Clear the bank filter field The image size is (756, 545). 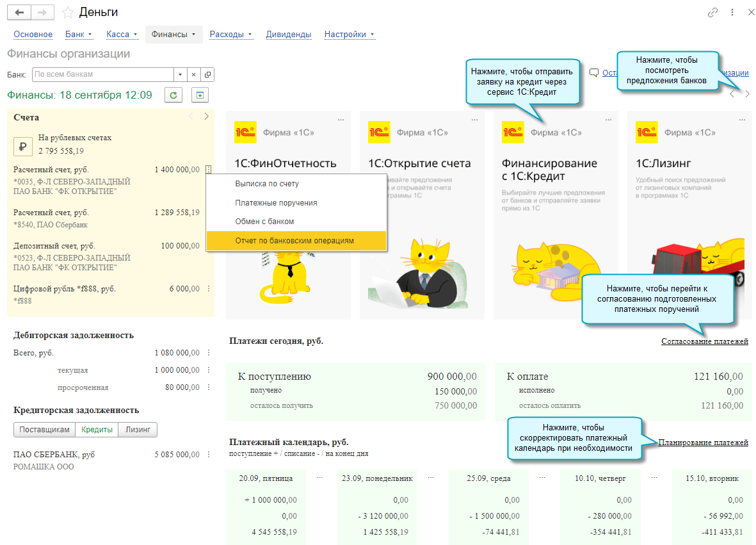[193, 75]
